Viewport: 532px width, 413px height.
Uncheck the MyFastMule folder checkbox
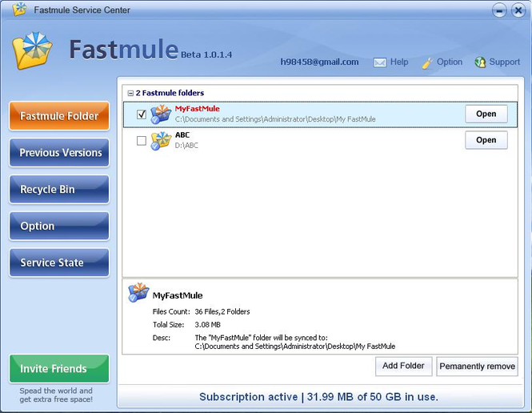coord(142,114)
